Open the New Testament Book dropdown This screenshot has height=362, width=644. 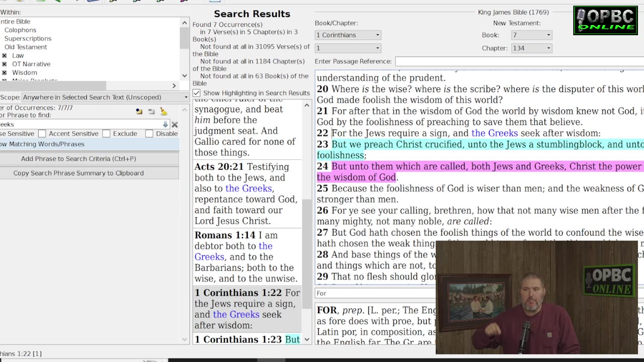[x=531, y=35]
